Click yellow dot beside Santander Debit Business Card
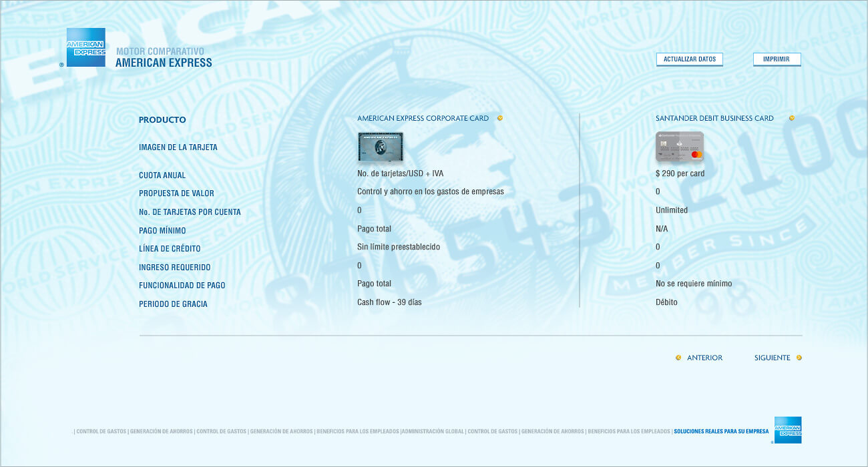 point(792,118)
